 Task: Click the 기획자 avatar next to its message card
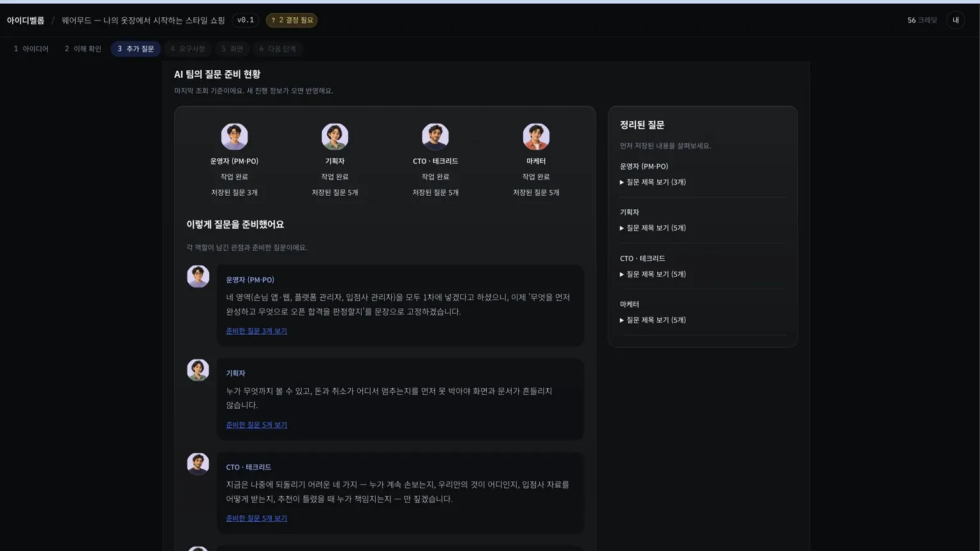click(198, 371)
